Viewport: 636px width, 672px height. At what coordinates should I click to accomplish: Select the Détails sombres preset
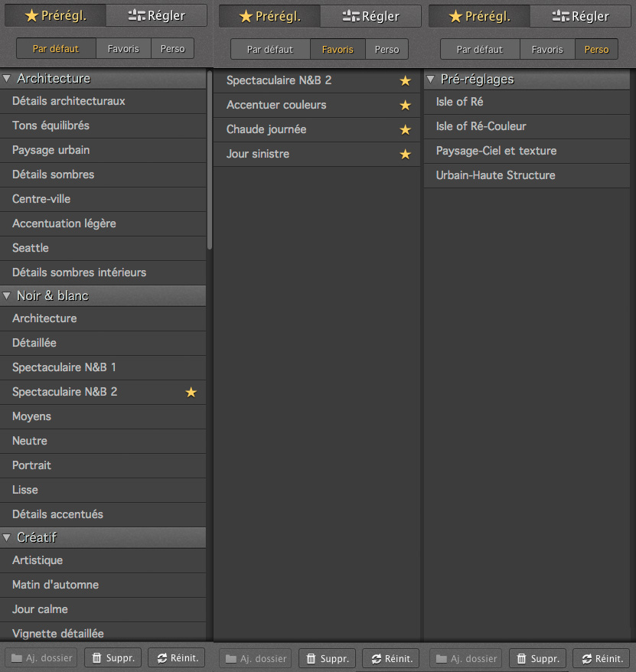tap(103, 175)
